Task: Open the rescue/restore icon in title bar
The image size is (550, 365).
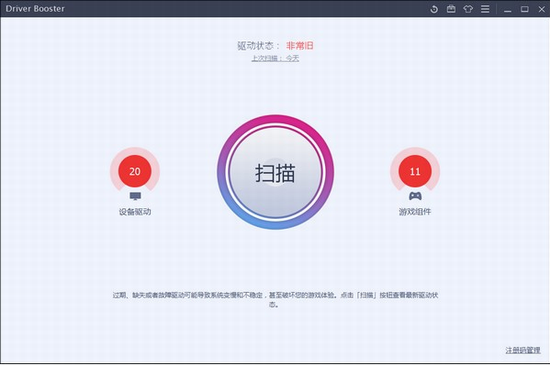Action: pos(434,9)
